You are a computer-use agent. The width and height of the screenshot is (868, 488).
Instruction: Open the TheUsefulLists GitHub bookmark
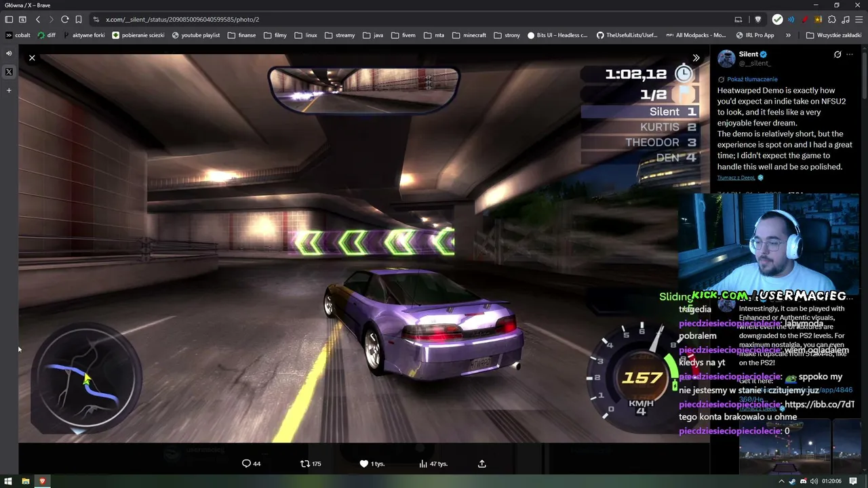click(627, 35)
